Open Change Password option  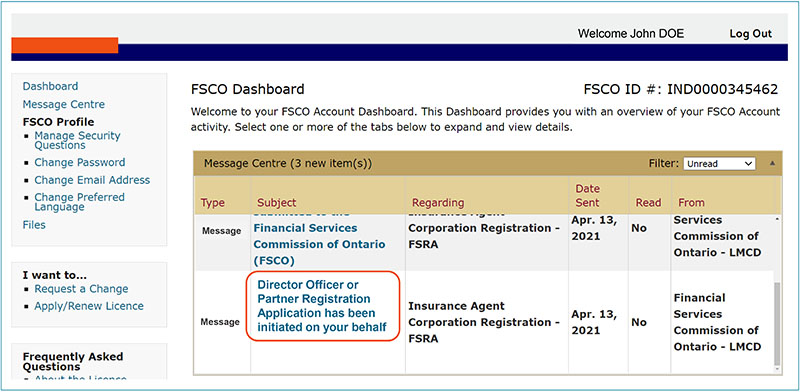[x=80, y=162]
